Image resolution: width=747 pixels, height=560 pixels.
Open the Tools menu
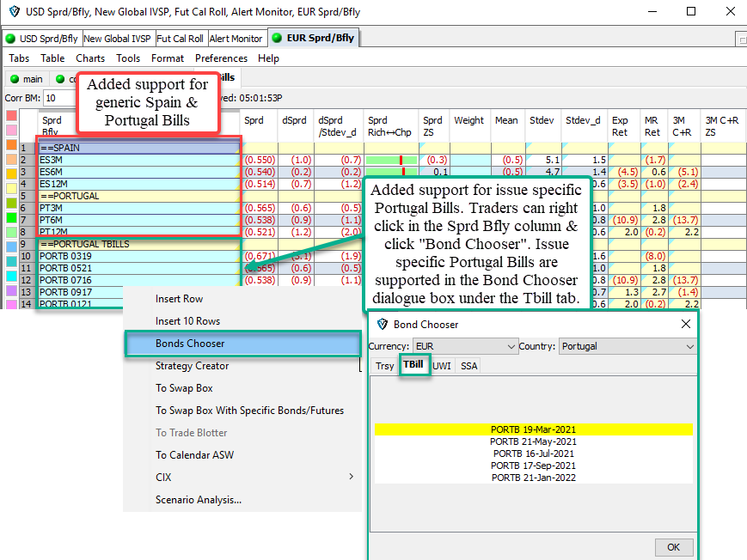(128, 58)
